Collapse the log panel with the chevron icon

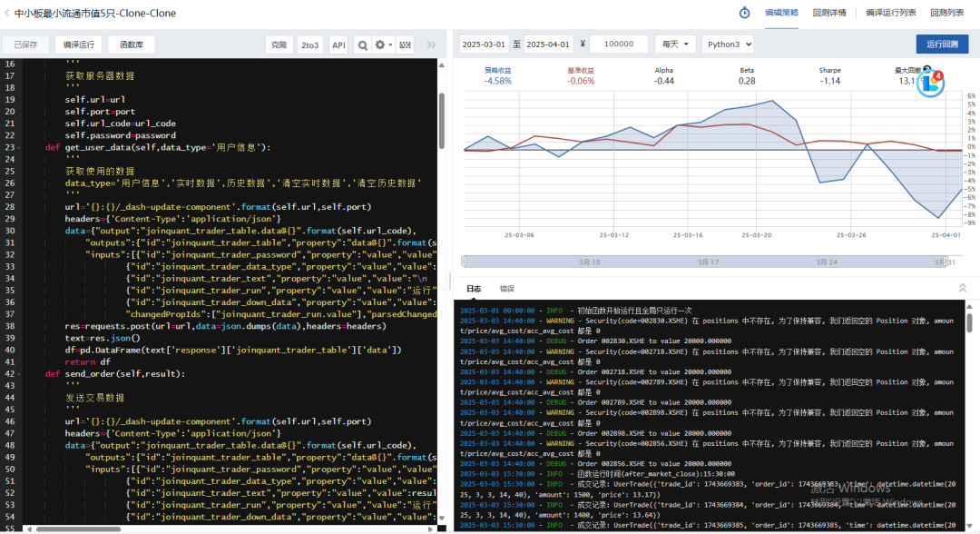pyautogui.click(x=963, y=288)
